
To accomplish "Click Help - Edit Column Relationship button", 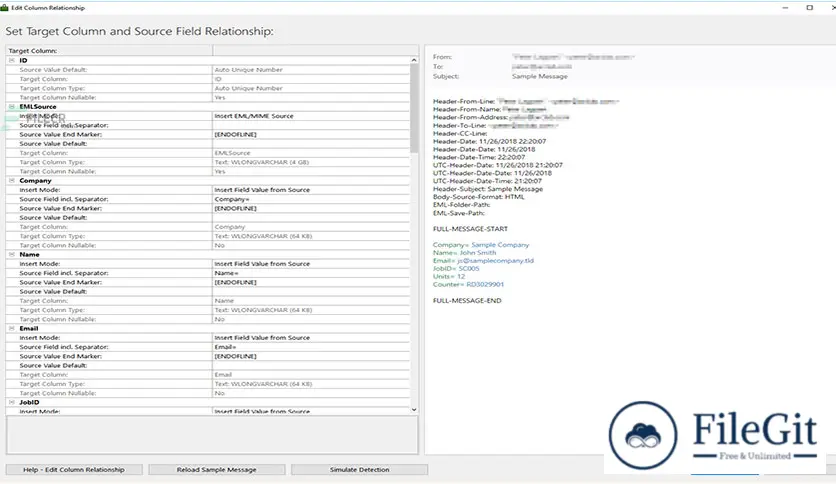I will [74, 470].
